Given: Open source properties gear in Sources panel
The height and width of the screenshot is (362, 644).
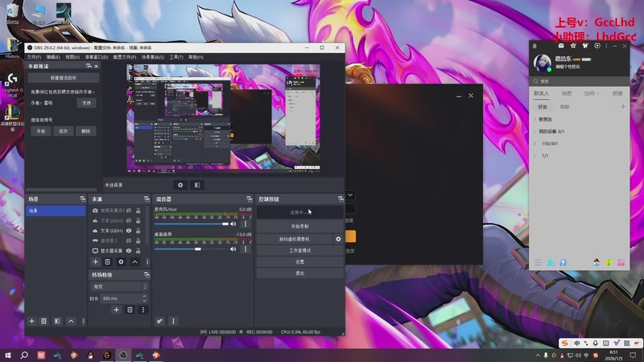Looking at the screenshot, I should pyautogui.click(x=122, y=262).
